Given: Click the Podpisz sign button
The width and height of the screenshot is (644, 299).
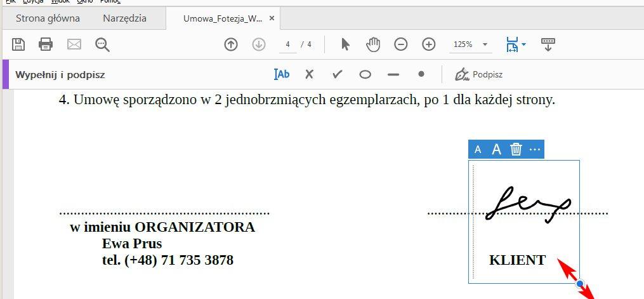Looking at the screenshot, I should point(479,74).
